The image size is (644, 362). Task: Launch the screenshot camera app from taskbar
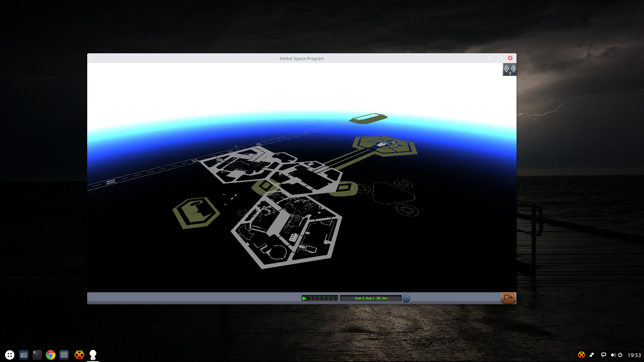point(24,355)
